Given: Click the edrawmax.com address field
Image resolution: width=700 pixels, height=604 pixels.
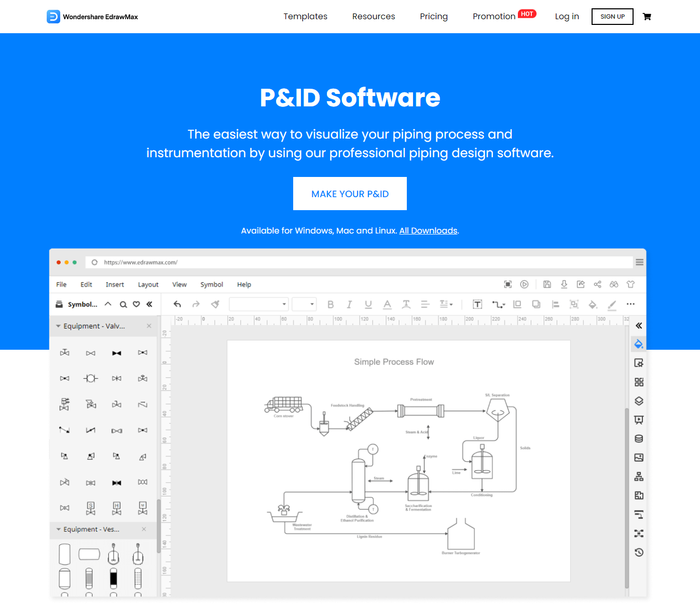Looking at the screenshot, I should coord(359,263).
